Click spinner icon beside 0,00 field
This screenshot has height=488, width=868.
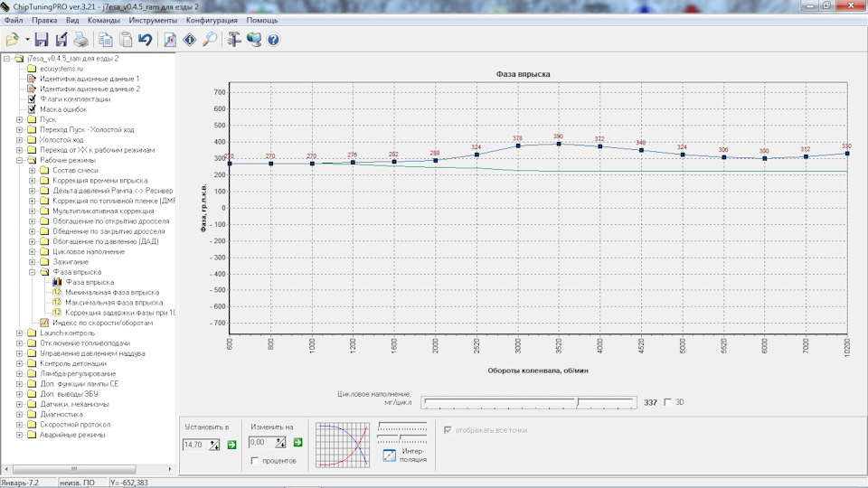[280, 442]
